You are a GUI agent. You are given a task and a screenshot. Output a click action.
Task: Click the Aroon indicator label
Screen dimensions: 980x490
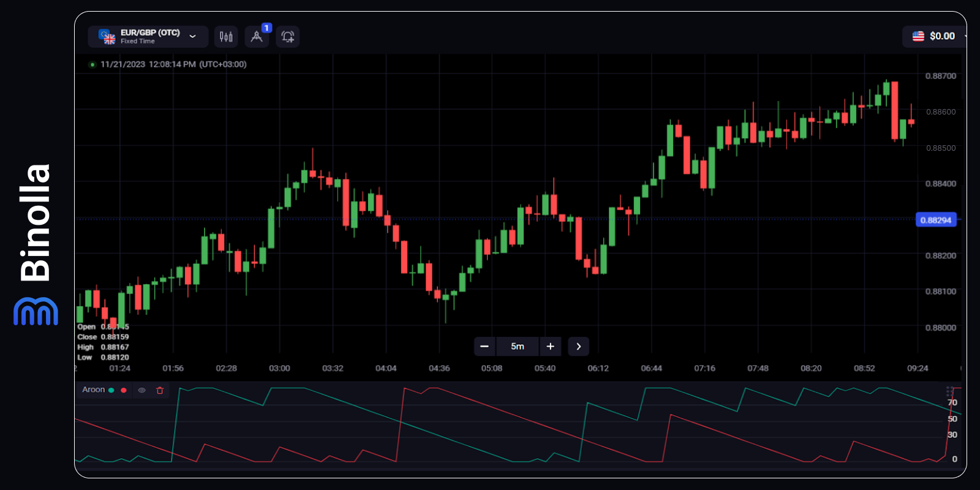[x=94, y=390]
